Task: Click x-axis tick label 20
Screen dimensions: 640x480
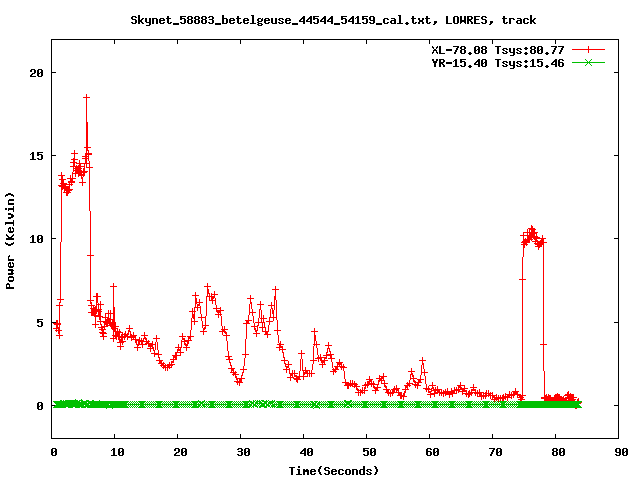Action: (x=180, y=452)
